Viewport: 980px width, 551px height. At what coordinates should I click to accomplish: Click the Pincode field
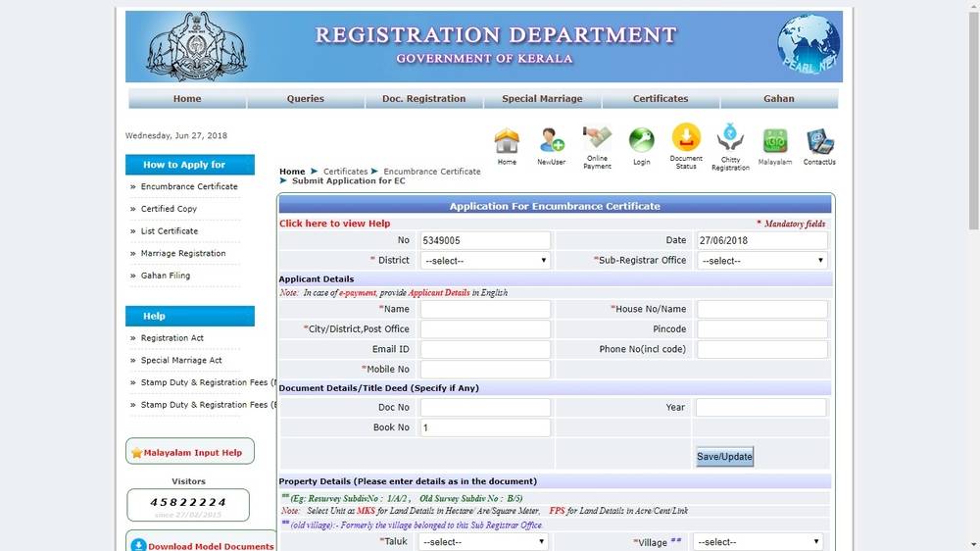(x=761, y=329)
